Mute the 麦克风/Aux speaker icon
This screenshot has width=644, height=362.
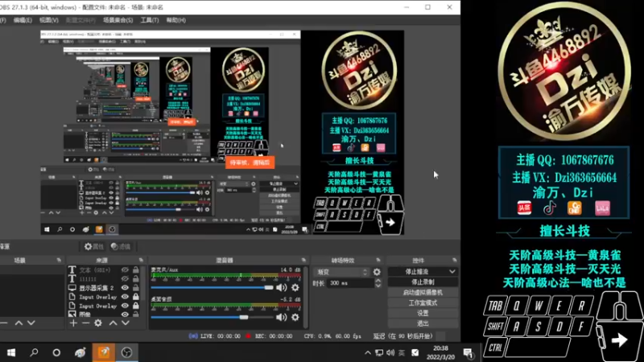[x=281, y=287]
